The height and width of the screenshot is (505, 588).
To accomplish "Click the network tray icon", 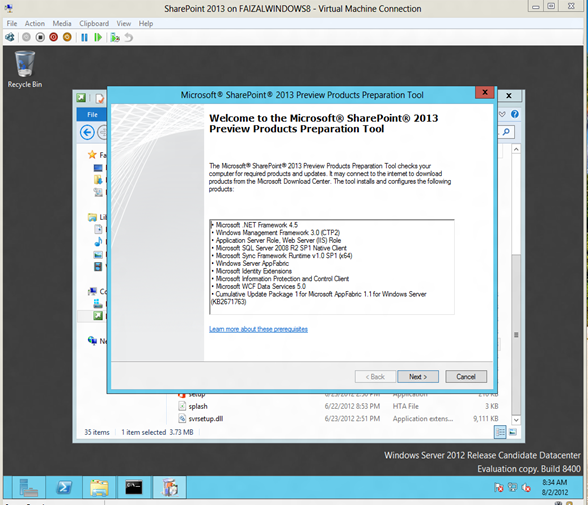I will click(x=512, y=487).
